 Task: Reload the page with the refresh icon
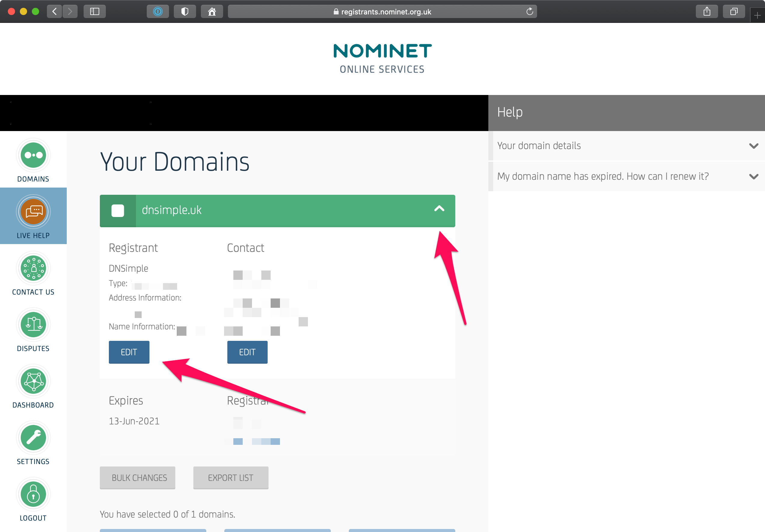click(530, 11)
